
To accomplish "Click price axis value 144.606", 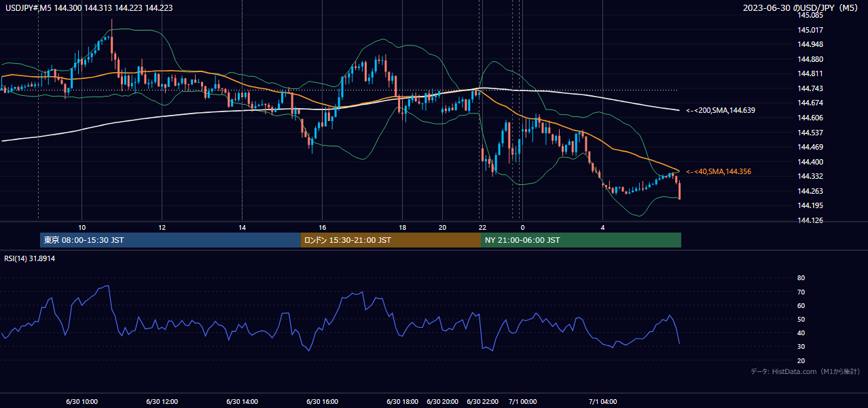I will (810, 118).
